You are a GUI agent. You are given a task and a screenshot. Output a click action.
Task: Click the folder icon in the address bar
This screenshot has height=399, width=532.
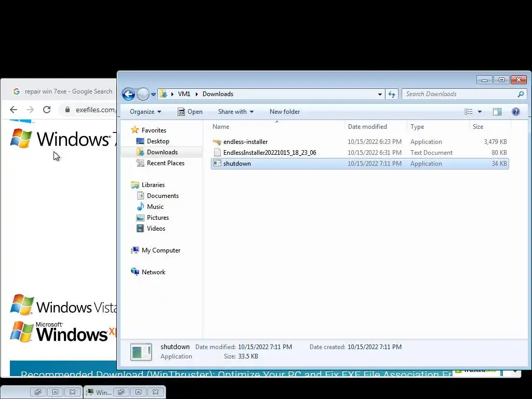click(x=163, y=94)
